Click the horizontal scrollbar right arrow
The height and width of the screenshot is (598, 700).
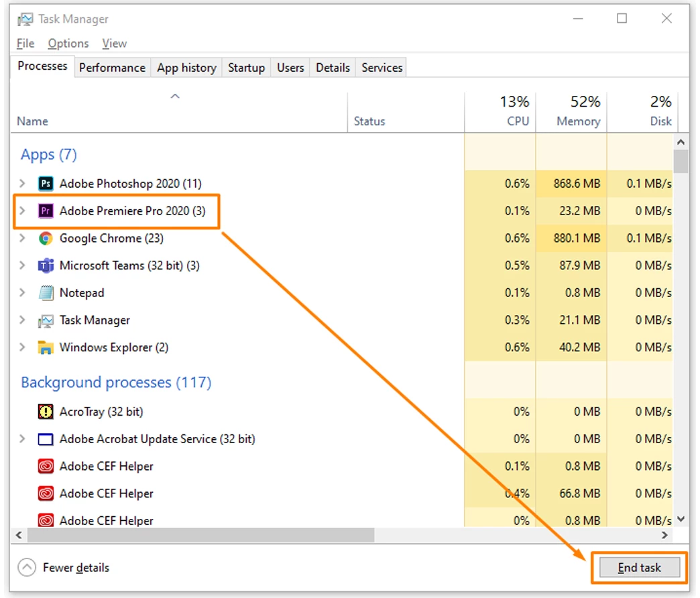(x=664, y=534)
